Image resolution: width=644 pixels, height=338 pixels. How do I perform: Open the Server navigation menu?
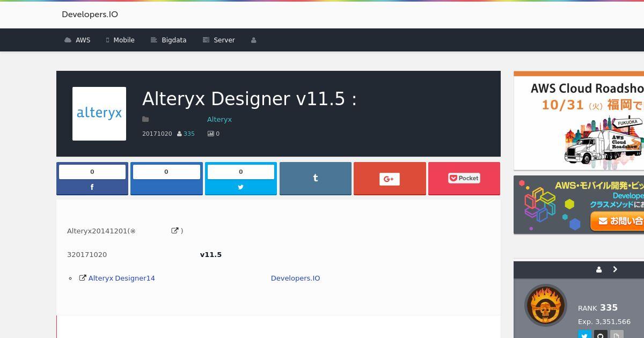218,40
